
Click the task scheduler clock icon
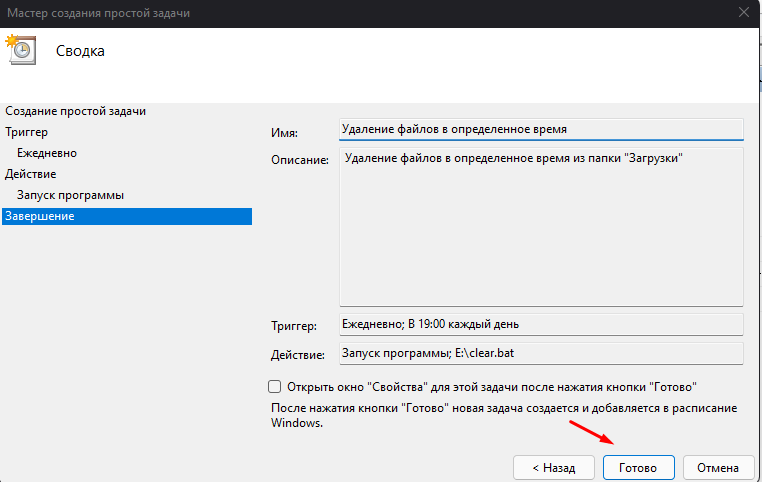click(x=20, y=50)
